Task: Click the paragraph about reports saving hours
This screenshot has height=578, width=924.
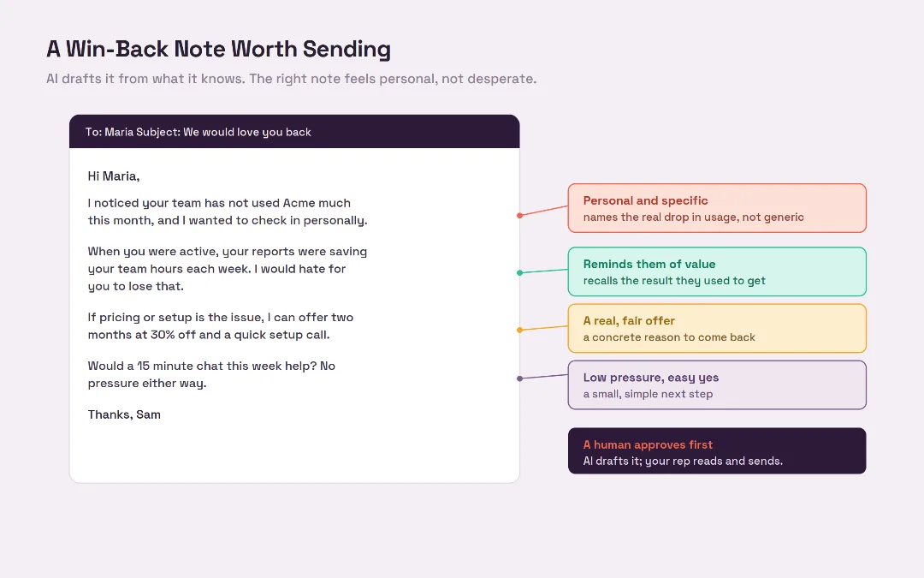Action: click(228, 269)
